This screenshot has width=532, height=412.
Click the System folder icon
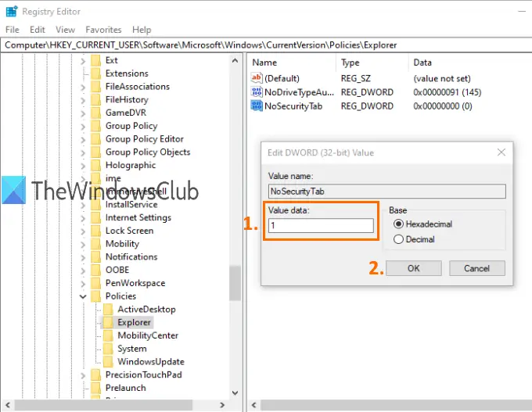point(108,349)
